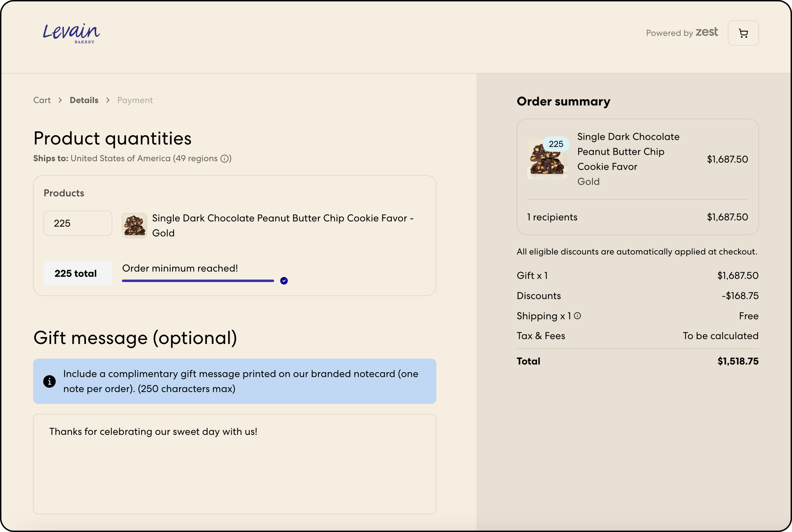Click the chevron after Cart breadcrumb

click(60, 100)
